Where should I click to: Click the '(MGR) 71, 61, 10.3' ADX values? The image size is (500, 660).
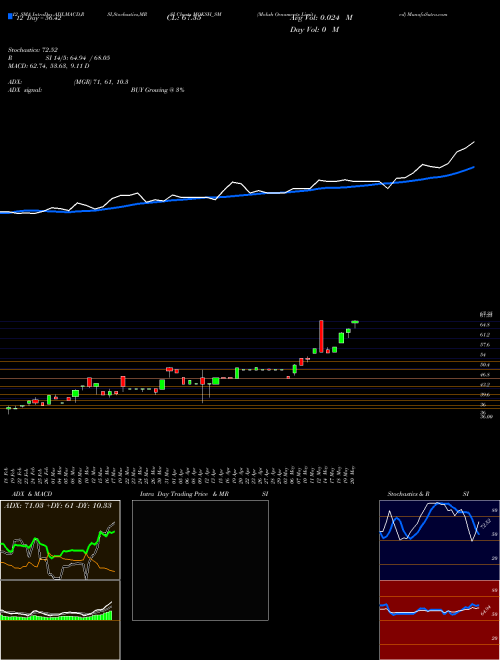click(x=101, y=82)
